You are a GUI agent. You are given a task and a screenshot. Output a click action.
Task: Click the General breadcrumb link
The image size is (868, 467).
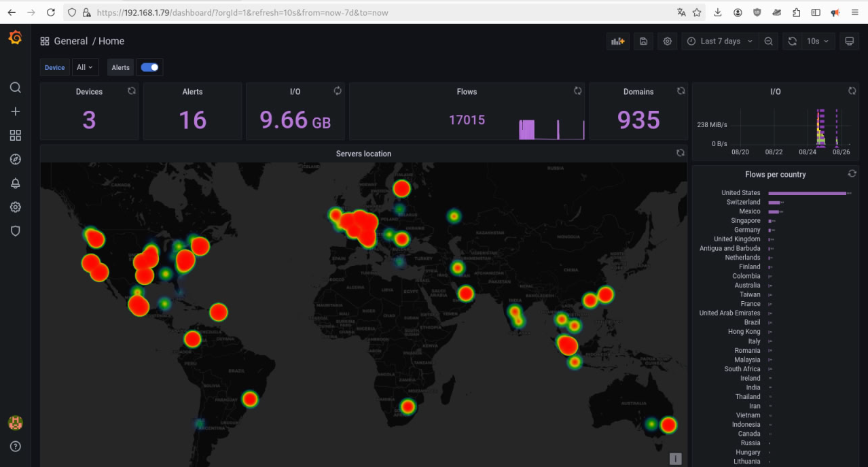(71, 41)
